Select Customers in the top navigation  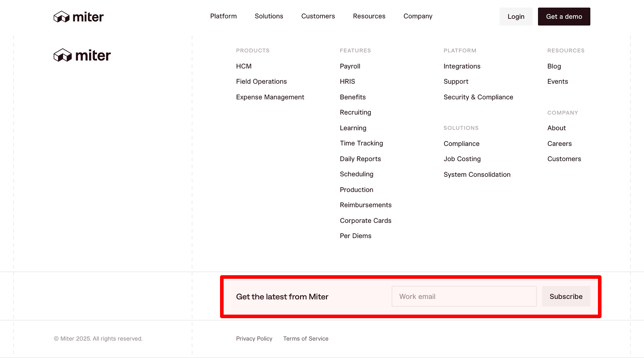(x=318, y=16)
